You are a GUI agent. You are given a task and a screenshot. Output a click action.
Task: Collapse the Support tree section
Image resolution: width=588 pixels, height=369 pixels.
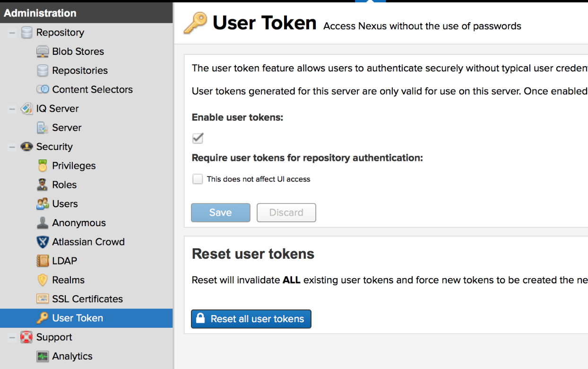[x=12, y=337]
